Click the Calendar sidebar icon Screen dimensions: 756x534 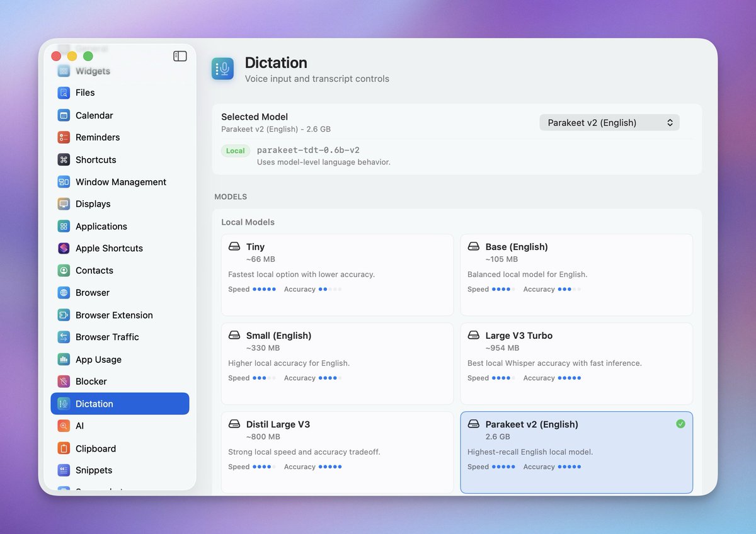(x=64, y=115)
